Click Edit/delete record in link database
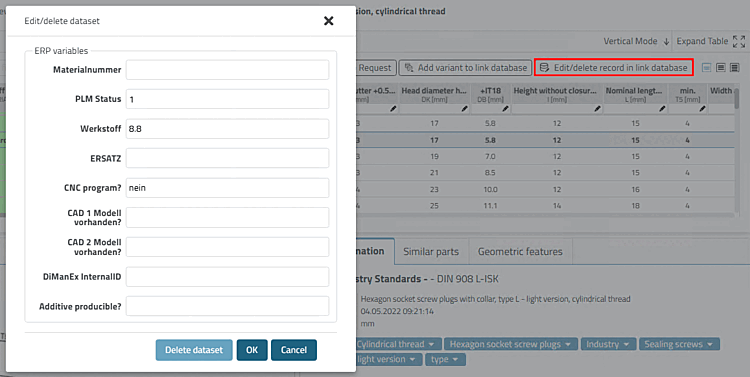 [x=614, y=67]
